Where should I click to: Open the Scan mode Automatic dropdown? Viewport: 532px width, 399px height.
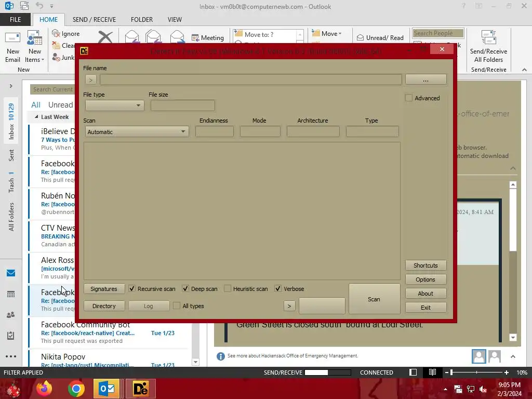[137, 131]
